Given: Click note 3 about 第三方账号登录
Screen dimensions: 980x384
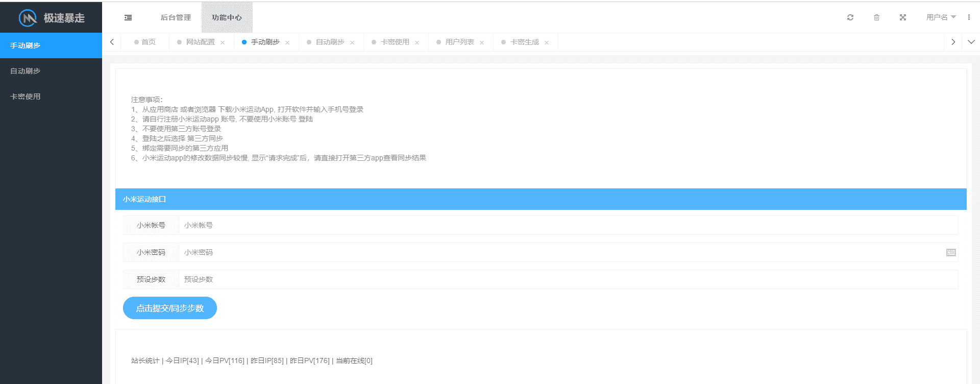Looking at the screenshot, I should click(x=176, y=129).
